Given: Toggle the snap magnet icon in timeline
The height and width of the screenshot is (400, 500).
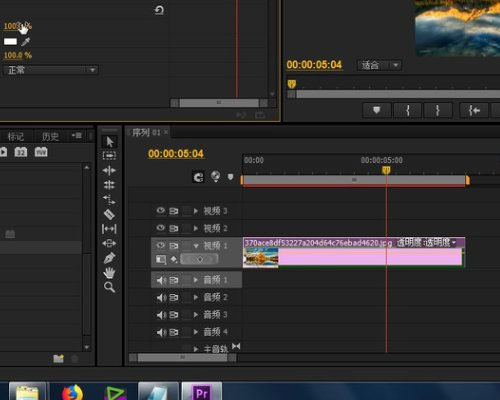Looking at the screenshot, I should (198, 177).
